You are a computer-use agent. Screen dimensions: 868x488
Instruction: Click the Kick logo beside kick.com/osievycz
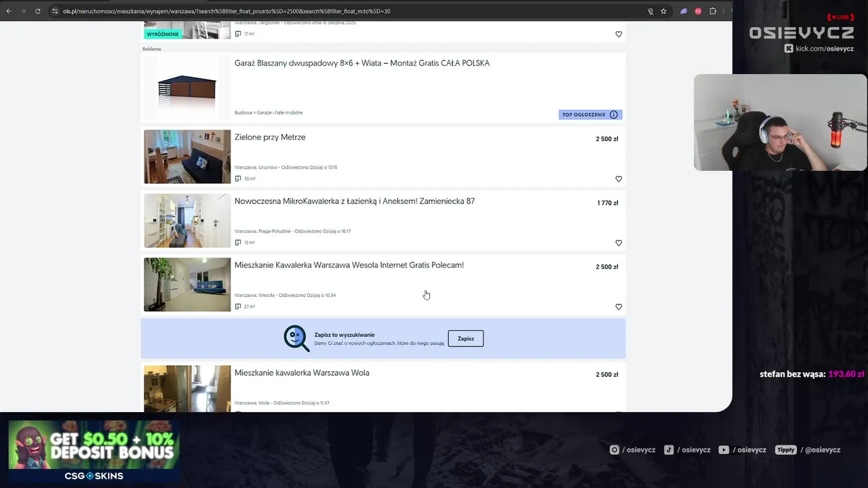pyautogui.click(x=789, y=48)
